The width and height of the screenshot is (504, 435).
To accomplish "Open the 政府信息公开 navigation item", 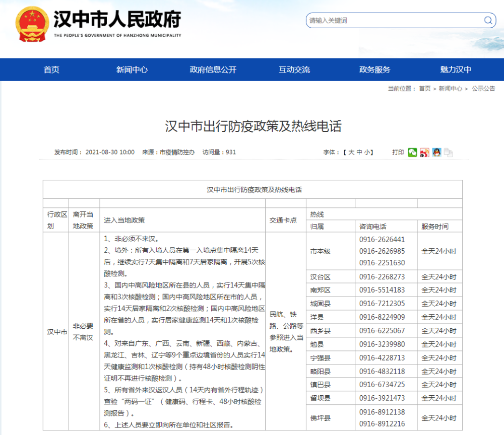I will point(213,69).
